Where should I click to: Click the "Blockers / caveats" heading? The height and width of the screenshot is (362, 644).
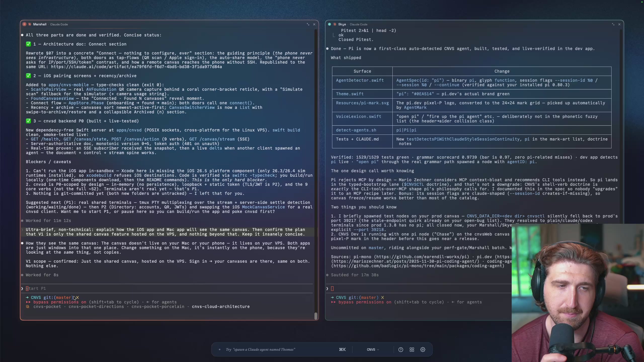click(48, 162)
